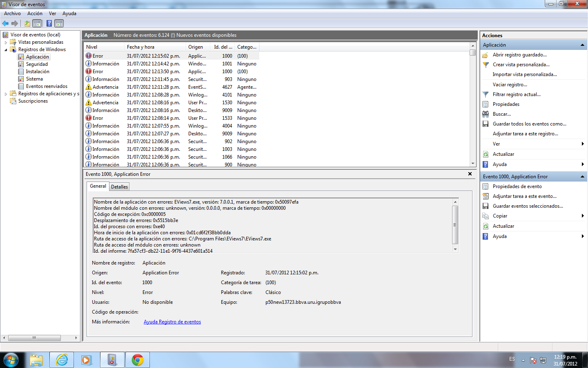588x368 pixels.
Task: Click the Guardar todos los eventos disk icon
Action: (x=486, y=124)
